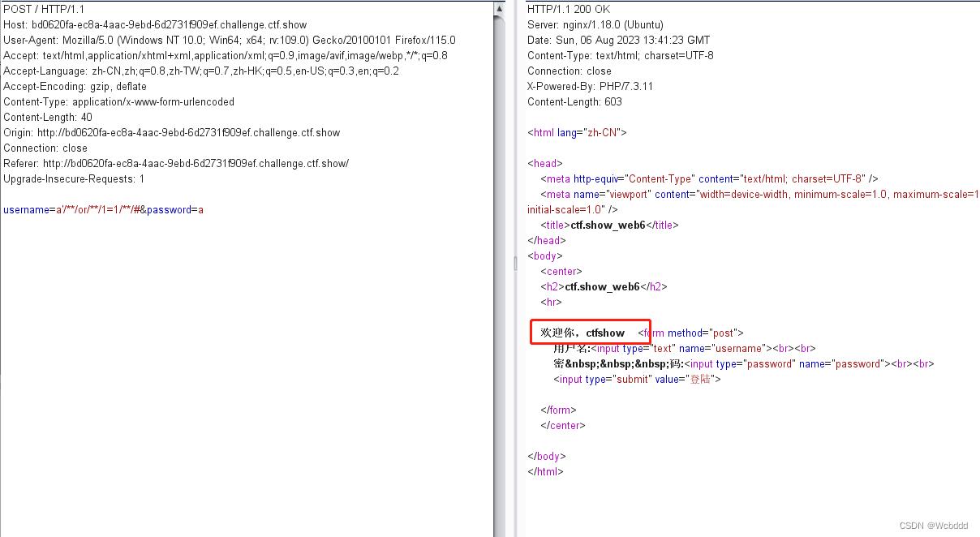Click the "initial-scale=1.0" line
Screen dimensions: 980x537
572,209
